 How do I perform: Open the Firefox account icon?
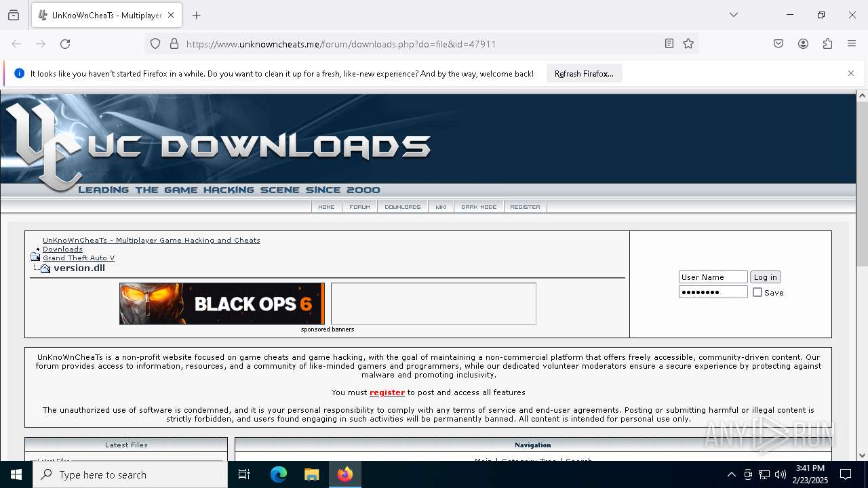point(803,44)
